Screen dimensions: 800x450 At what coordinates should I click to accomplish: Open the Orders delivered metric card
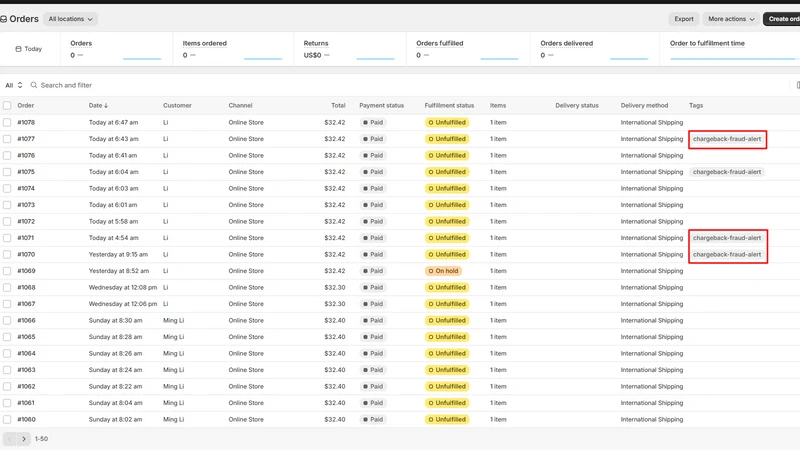[x=594, y=49]
